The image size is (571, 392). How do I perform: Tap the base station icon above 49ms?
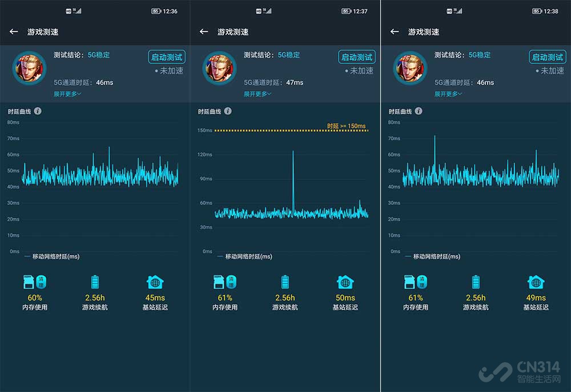point(536,282)
